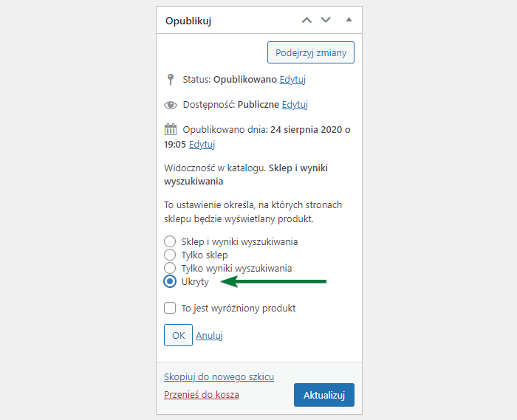Select the Ukryty radio option
Image resolution: width=517 pixels, height=420 pixels.
[170, 281]
